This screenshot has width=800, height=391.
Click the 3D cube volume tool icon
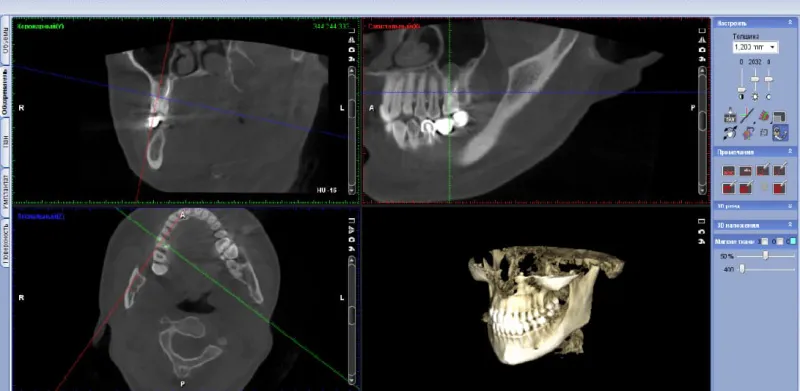[764, 115]
